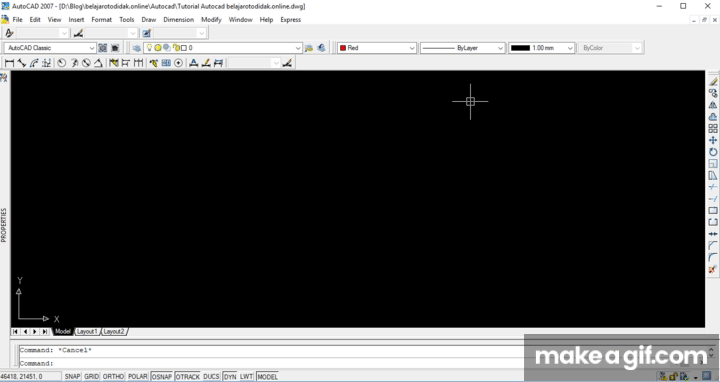This screenshot has width=720, height=382.
Task: Select the Array tool icon
Action: (713, 129)
